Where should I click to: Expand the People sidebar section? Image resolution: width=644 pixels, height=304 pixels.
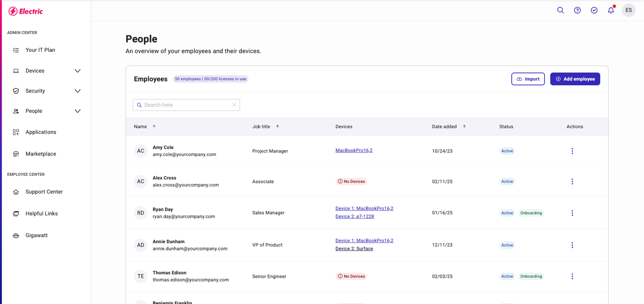[x=77, y=111]
